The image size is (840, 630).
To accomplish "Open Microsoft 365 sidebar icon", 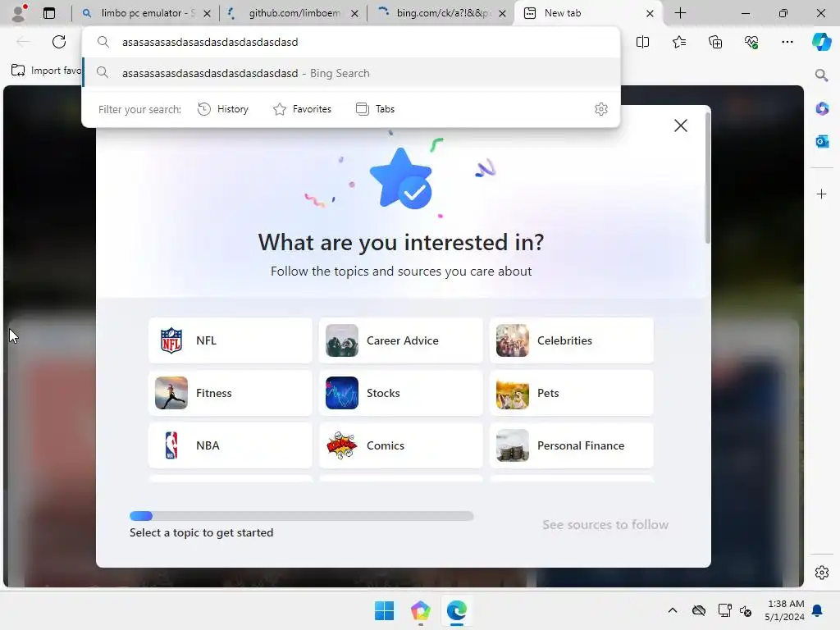I will (x=822, y=108).
